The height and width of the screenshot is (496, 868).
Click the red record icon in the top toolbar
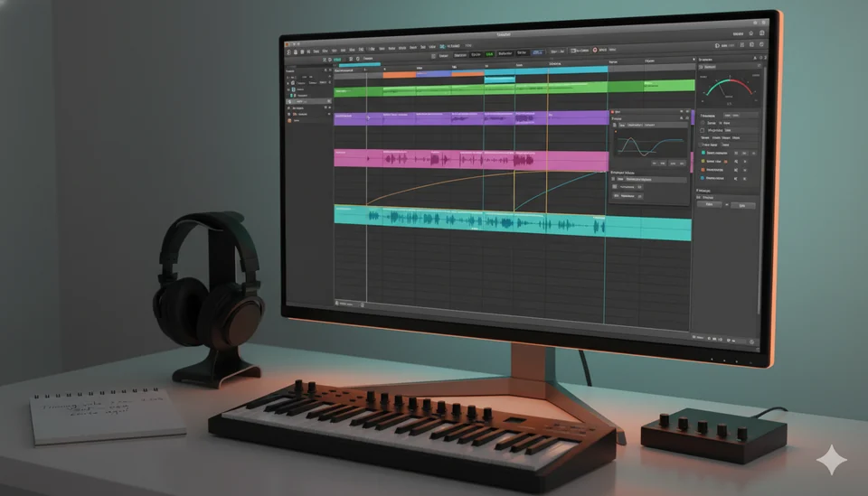point(595,50)
